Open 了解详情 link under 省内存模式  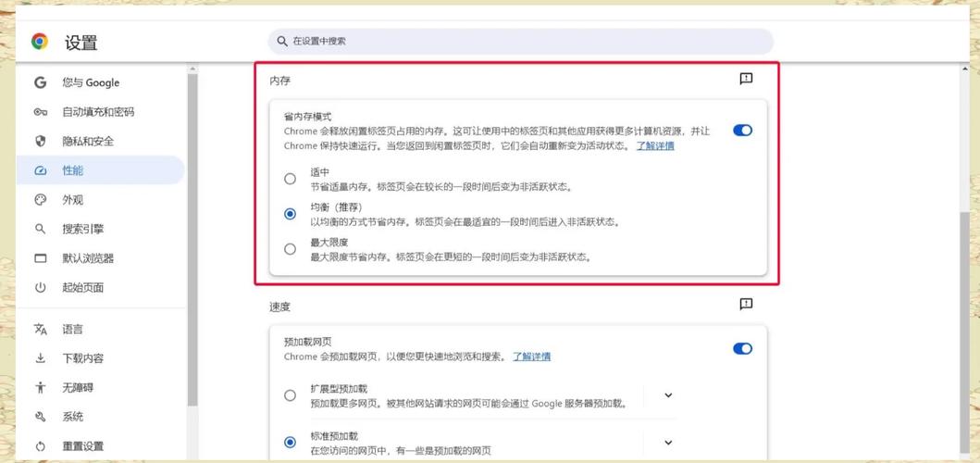click(655, 145)
